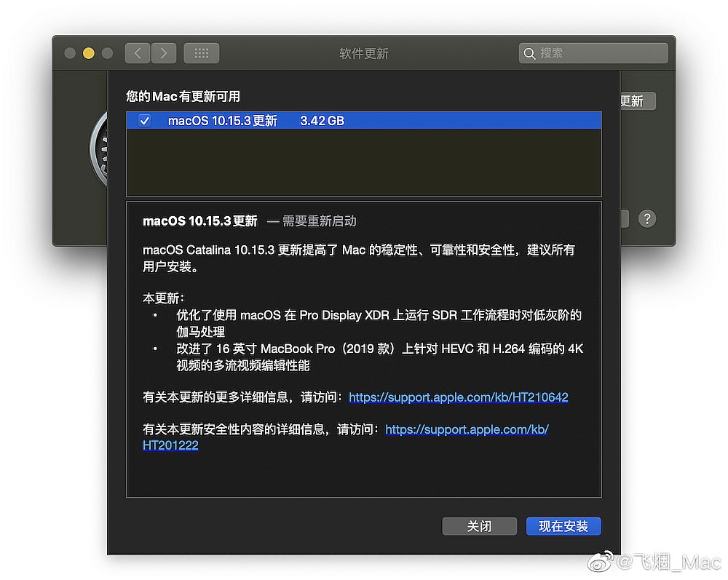Click the Pro Display XDR bullet text
Viewport: 728px width, 580px height.
coord(379,323)
